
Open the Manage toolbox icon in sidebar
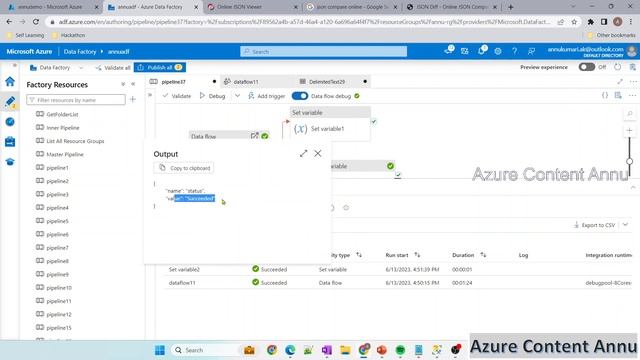[x=10, y=142]
